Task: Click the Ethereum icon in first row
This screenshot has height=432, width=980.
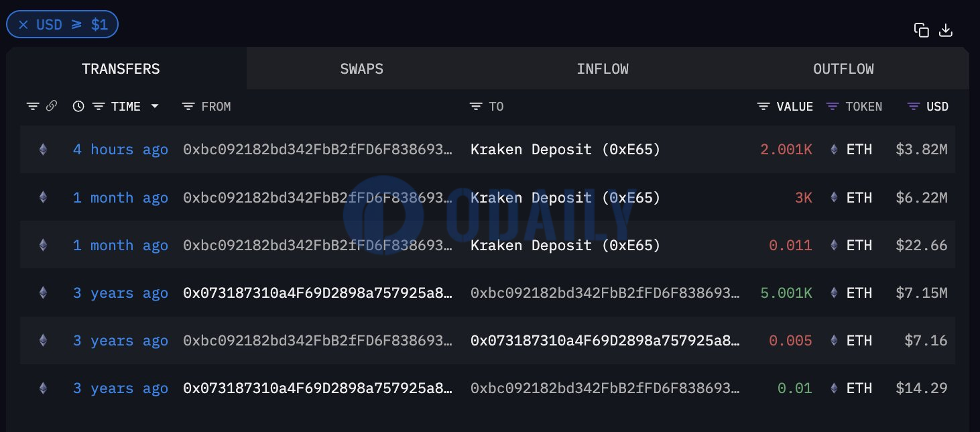Action: tap(43, 150)
